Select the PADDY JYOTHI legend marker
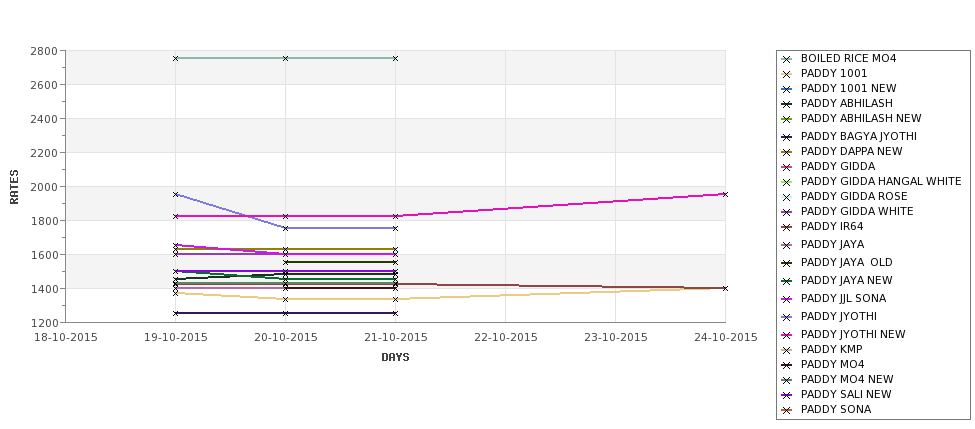 click(787, 317)
